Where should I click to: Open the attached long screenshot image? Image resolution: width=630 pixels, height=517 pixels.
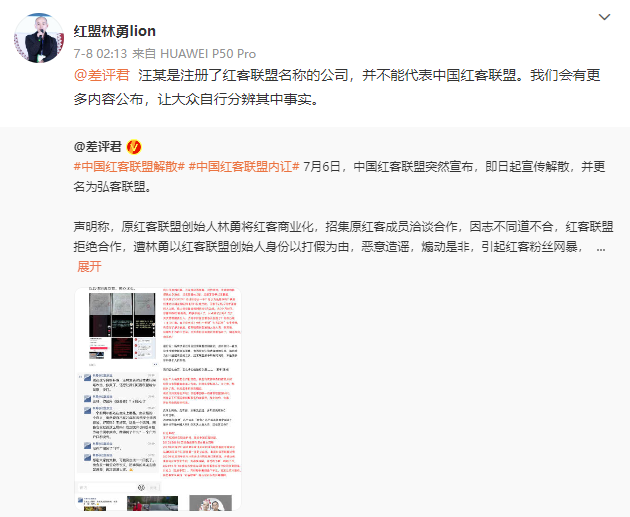158,399
